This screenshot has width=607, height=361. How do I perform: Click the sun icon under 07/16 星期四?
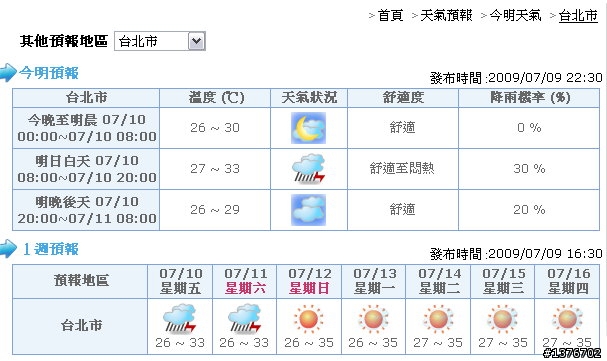coord(568,319)
